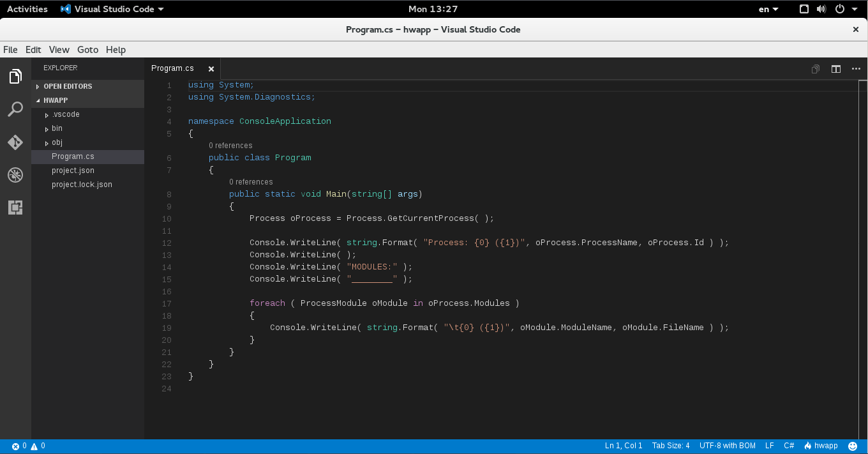The image size is (868, 454).
Task: Click the open changes icon in editor toolbar
Action: pyautogui.click(x=816, y=69)
